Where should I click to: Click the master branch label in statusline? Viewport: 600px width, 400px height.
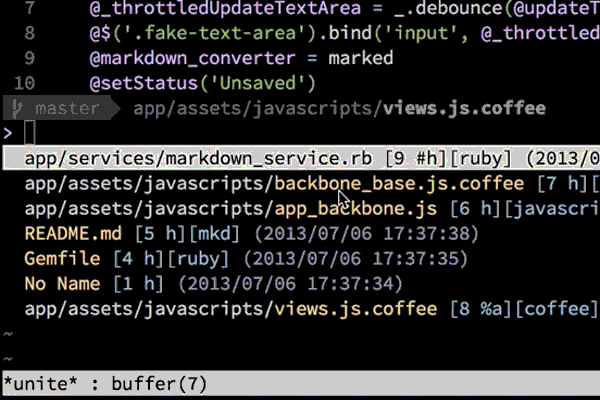[67, 109]
